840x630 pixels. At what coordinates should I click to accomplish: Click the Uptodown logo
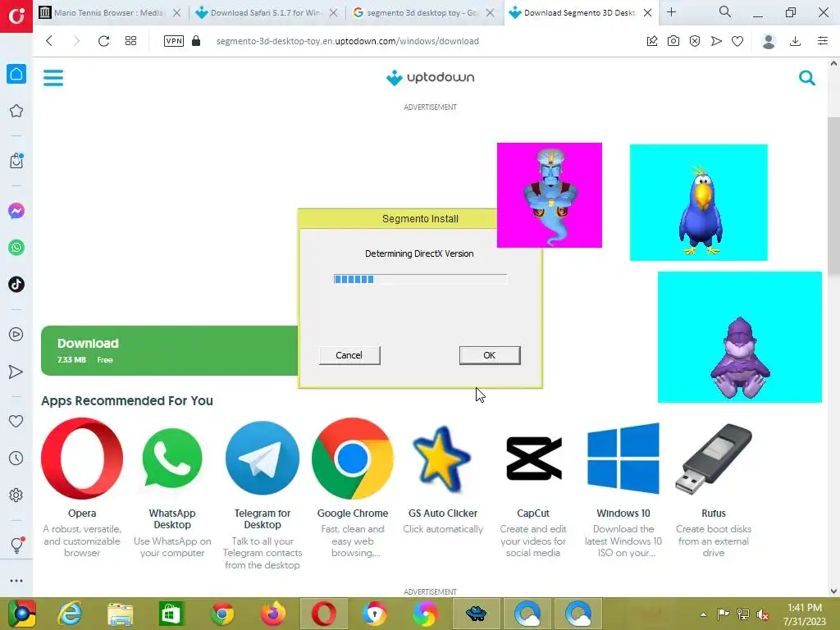tap(430, 78)
